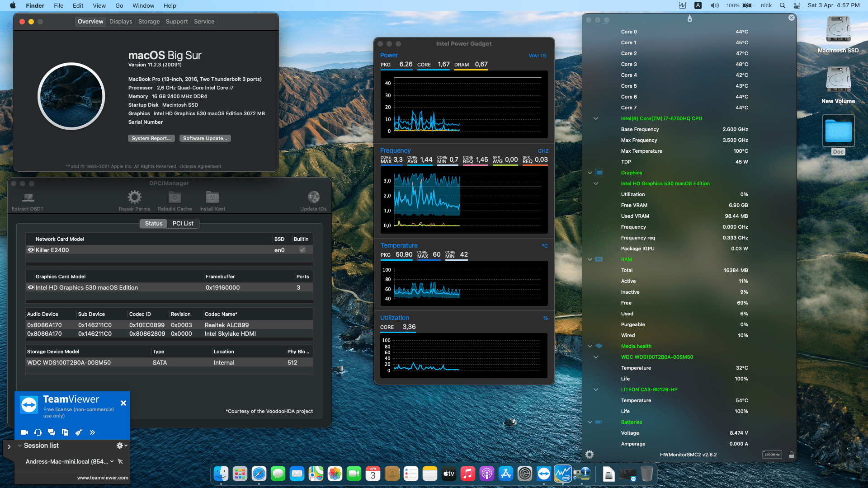Image resolution: width=868 pixels, height=488 pixels.
Task: Open the Doc folder on desktop
Action: pos(838,135)
